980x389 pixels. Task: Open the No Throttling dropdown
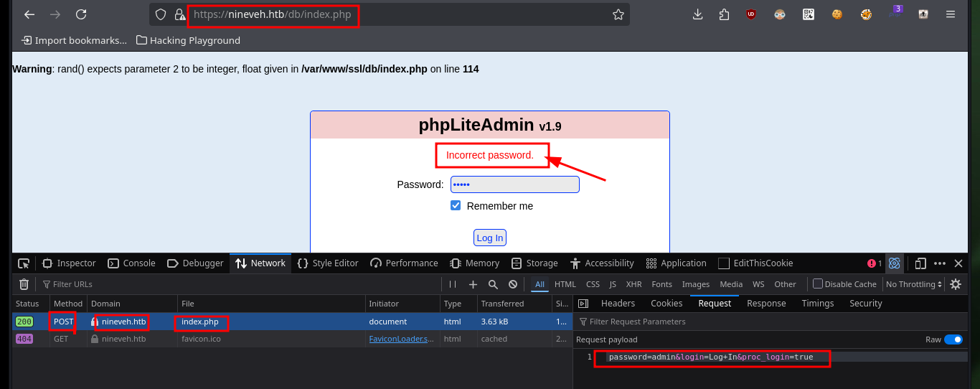click(914, 284)
